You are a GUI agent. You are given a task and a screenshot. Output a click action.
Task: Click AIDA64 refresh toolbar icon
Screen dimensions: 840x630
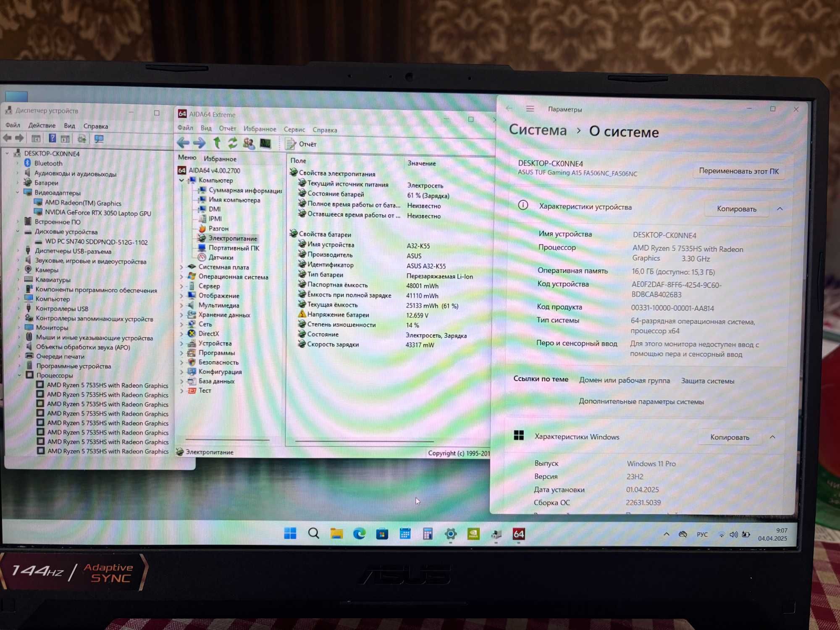tap(232, 143)
